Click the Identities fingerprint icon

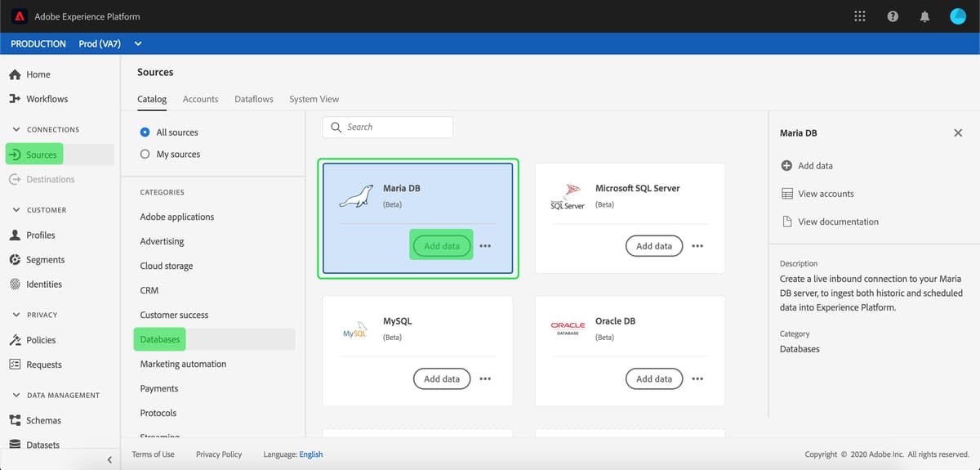coord(15,284)
